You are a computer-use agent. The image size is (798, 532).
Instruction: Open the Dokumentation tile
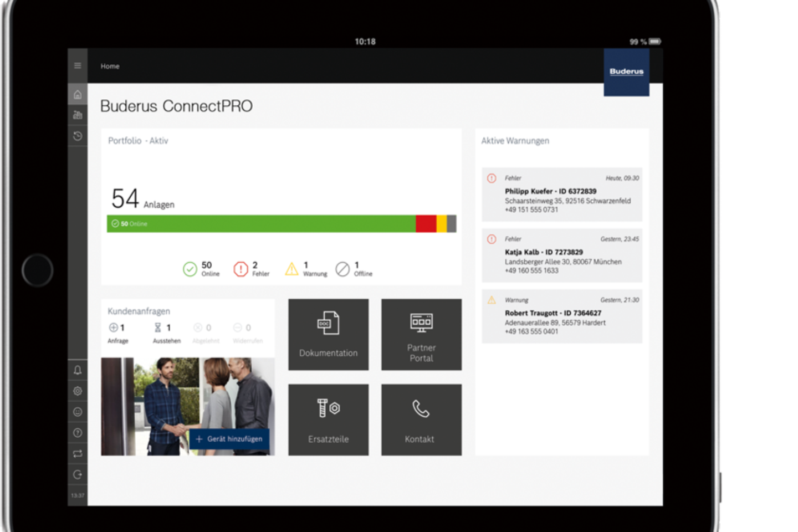point(328,335)
